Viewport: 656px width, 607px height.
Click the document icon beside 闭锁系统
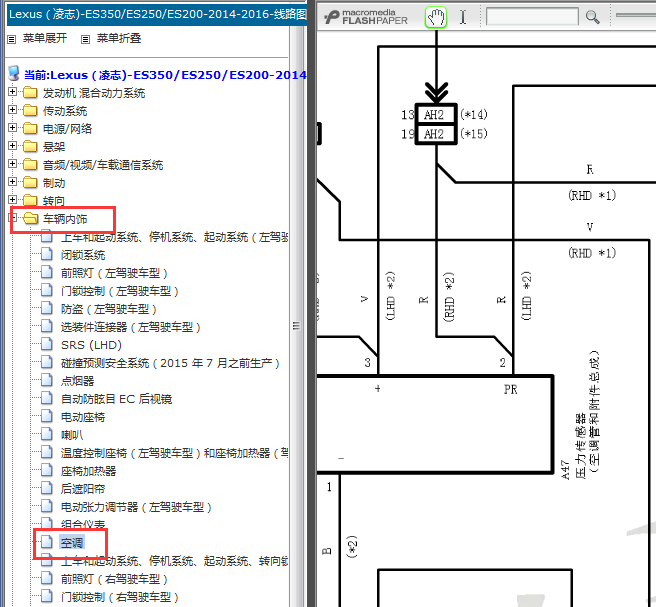point(47,254)
